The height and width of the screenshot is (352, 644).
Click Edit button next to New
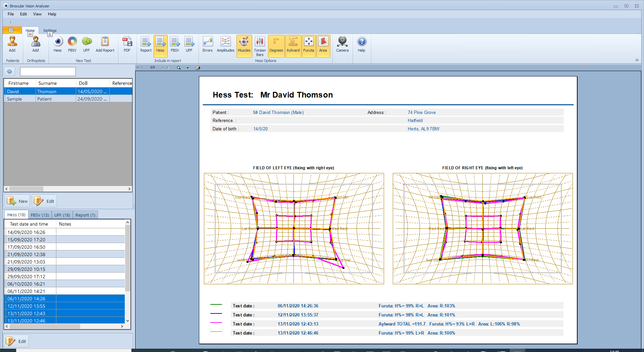click(x=45, y=201)
